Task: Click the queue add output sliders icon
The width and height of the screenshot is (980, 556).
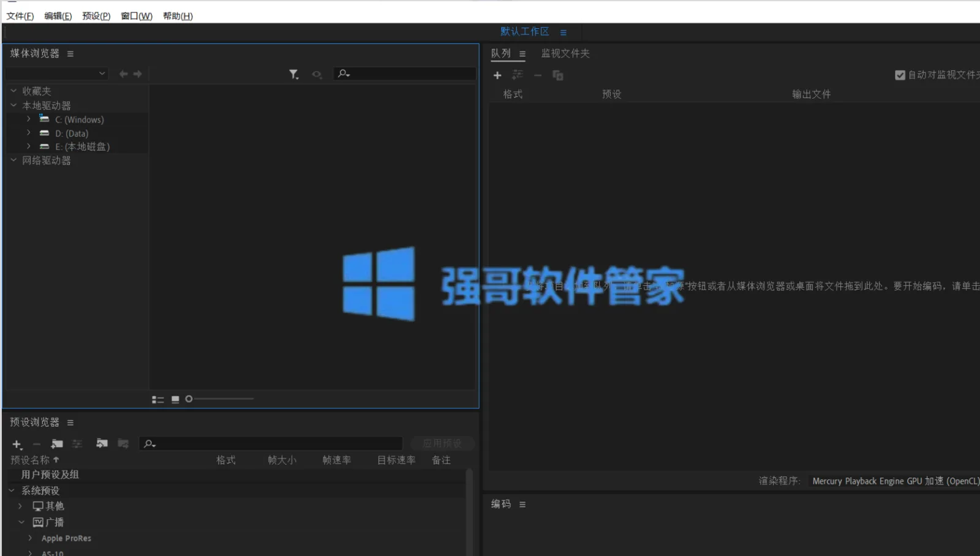Action: coord(518,75)
